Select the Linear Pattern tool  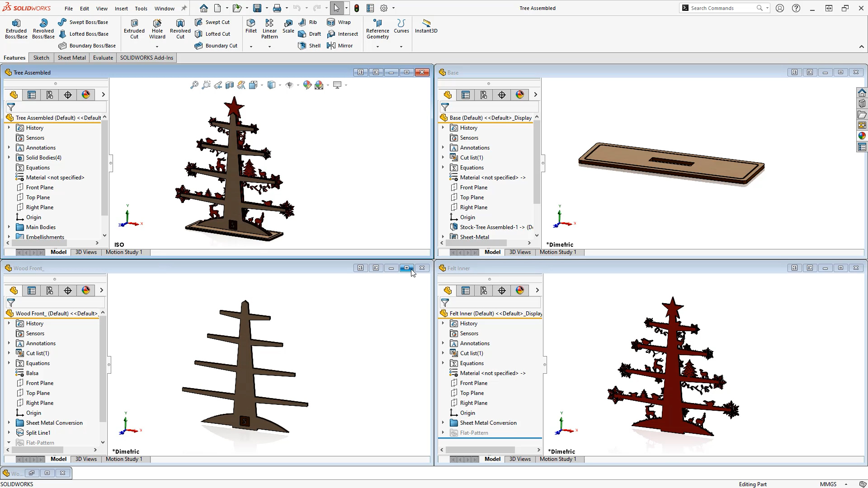click(x=269, y=28)
